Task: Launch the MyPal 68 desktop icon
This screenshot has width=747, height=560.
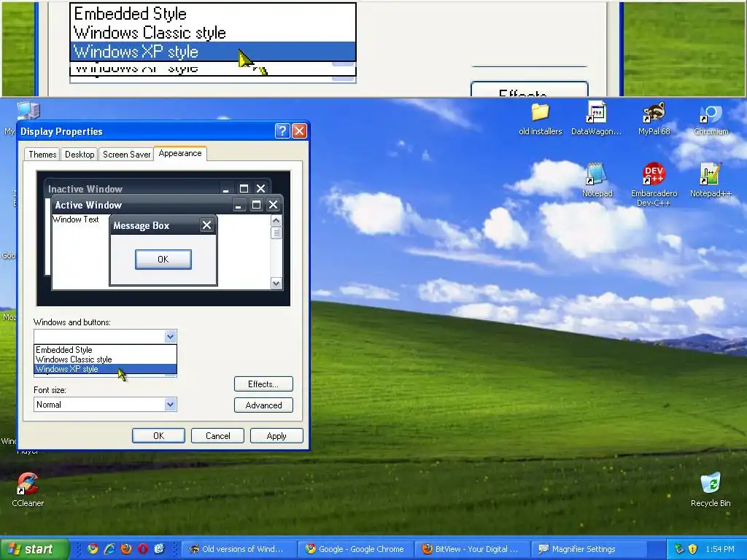Action: tap(654, 113)
